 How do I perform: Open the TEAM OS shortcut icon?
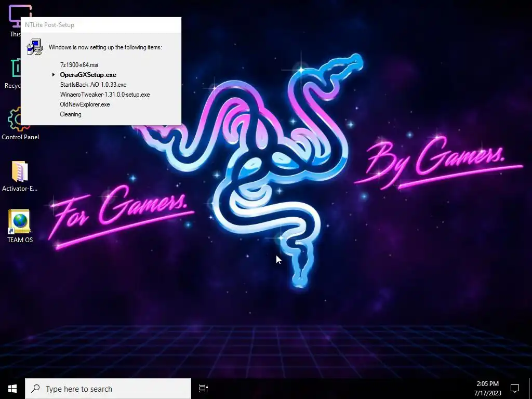pos(20,226)
